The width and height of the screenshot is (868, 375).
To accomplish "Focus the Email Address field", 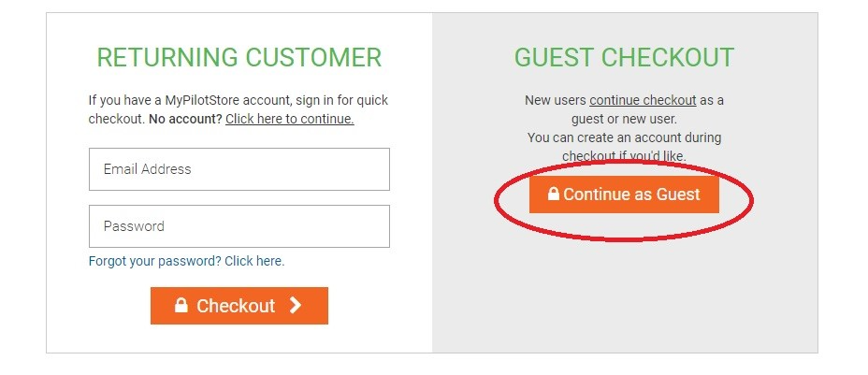I will click(239, 169).
